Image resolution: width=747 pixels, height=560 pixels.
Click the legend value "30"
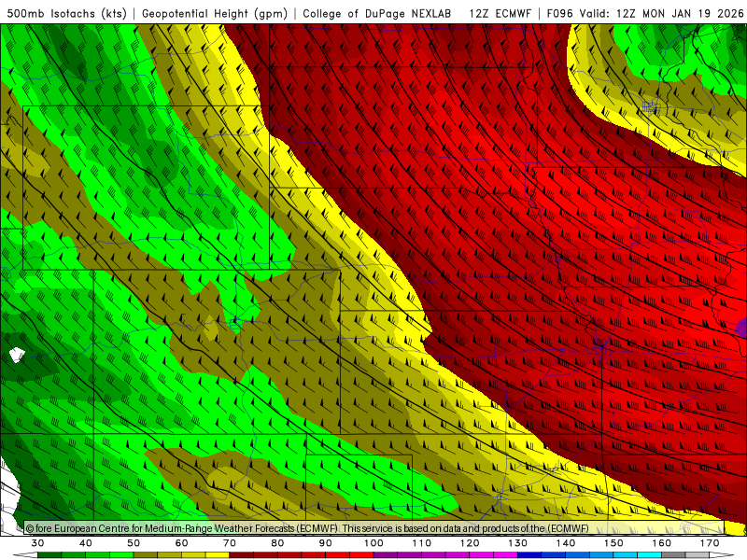37,543
